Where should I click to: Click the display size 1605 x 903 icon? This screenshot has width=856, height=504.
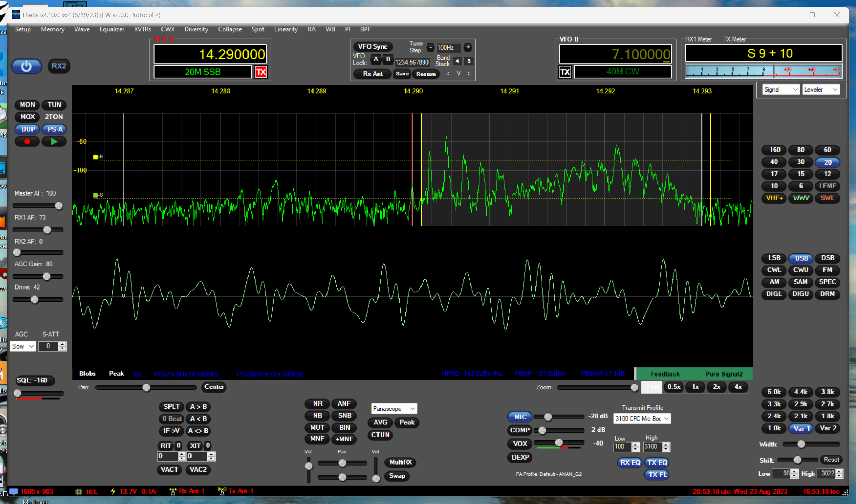[14, 491]
